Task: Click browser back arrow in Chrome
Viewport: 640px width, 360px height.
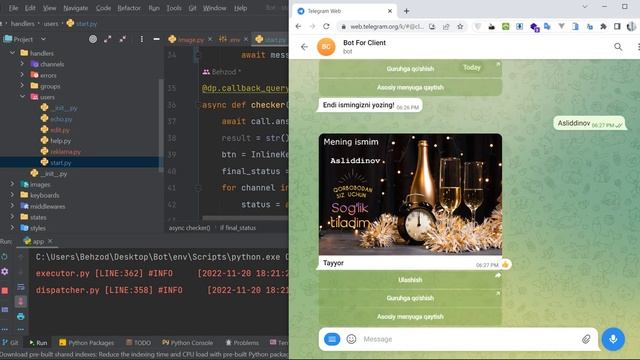Action: 298,27
